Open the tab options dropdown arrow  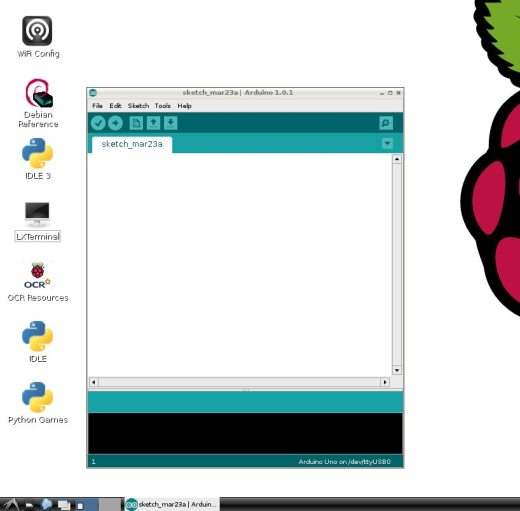[x=387, y=143]
